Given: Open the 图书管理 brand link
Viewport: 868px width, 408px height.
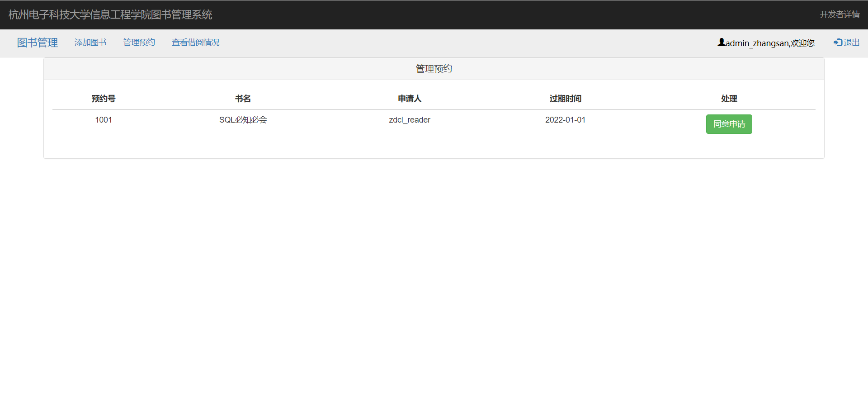Looking at the screenshot, I should click(x=38, y=43).
